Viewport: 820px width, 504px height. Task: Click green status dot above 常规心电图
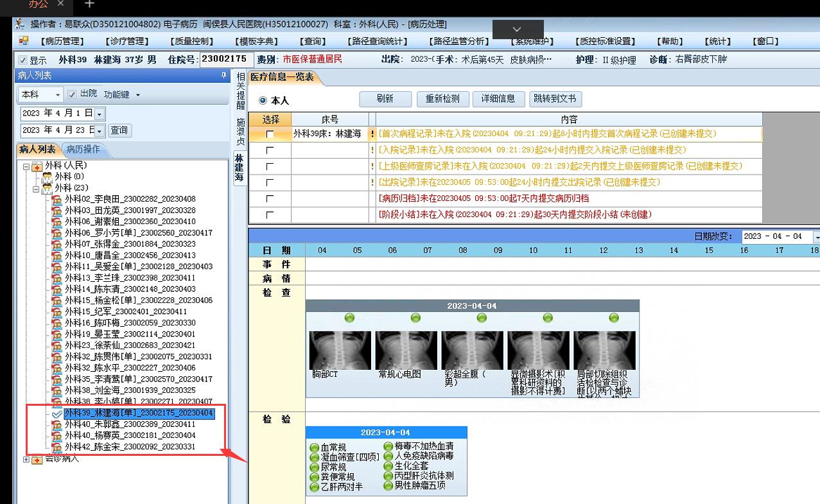tap(415, 318)
